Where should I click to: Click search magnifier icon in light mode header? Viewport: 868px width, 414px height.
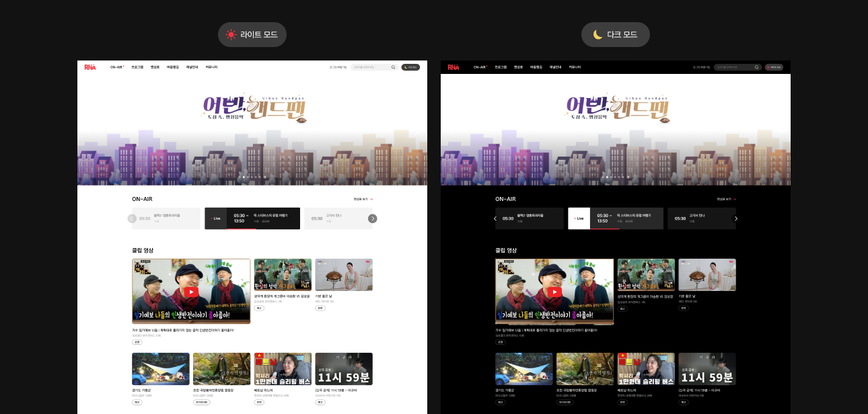394,67
